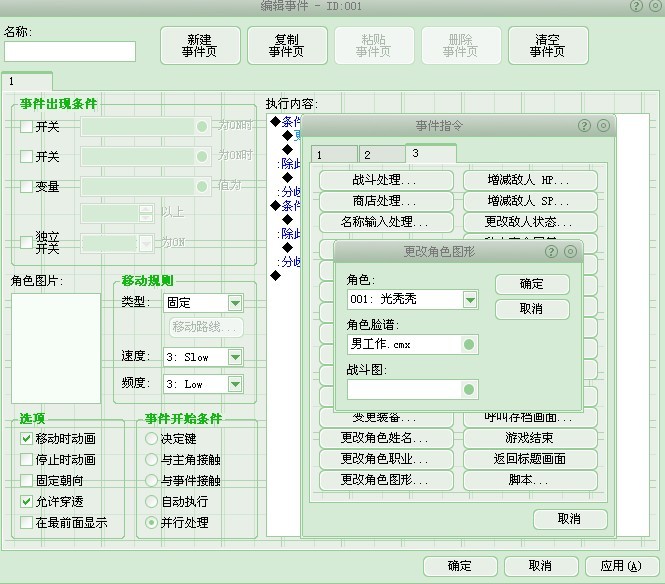Select tab 3 in 事件指令
Screen dimensions: 665x584
click(x=431, y=153)
